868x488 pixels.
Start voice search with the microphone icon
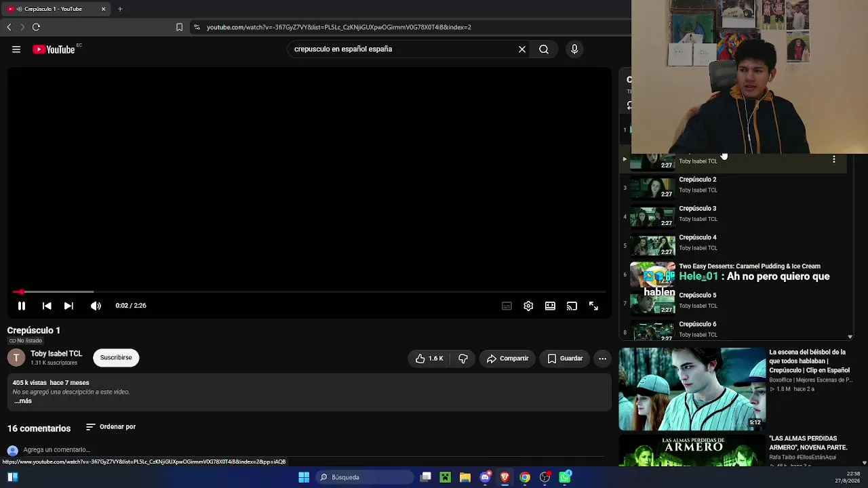pos(574,49)
